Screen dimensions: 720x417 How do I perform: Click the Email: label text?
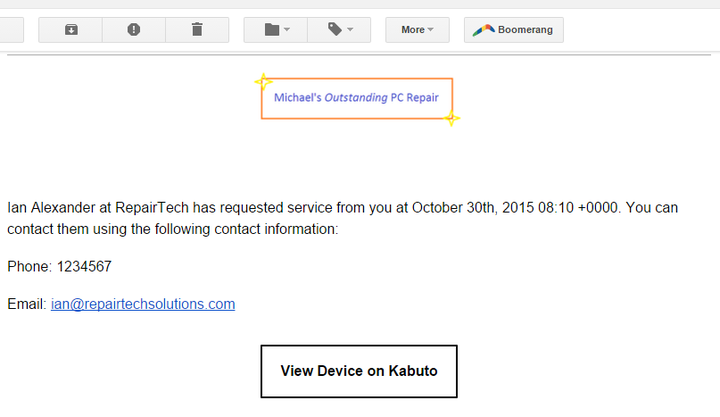(26, 304)
